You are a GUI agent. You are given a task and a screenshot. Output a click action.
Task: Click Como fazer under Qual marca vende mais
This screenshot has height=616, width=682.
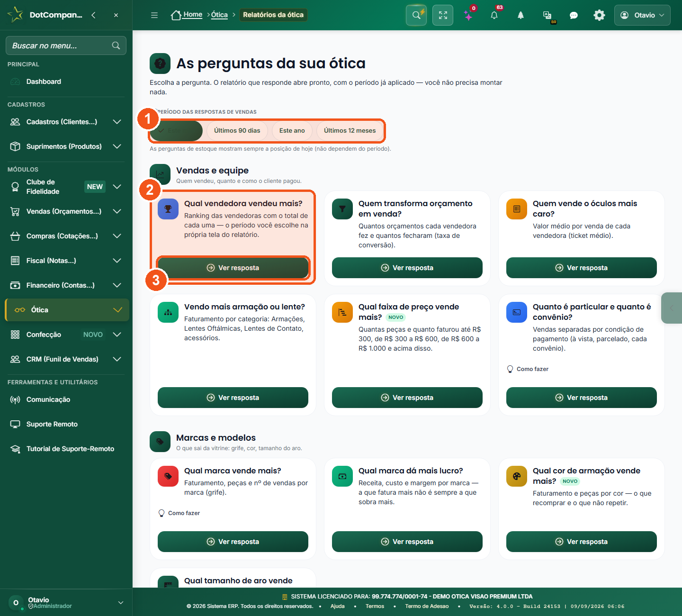click(179, 513)
